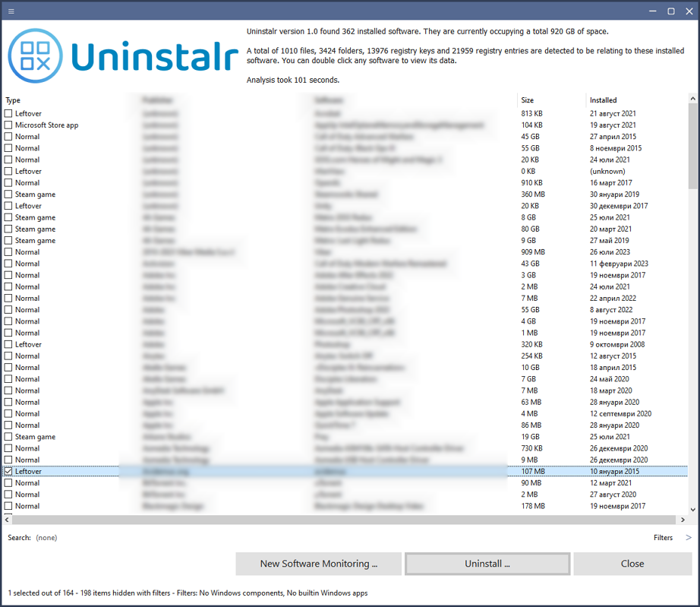Screen dimensions: 700x607
Task: Sort list by Installed column header
Action: pos(603,100)
